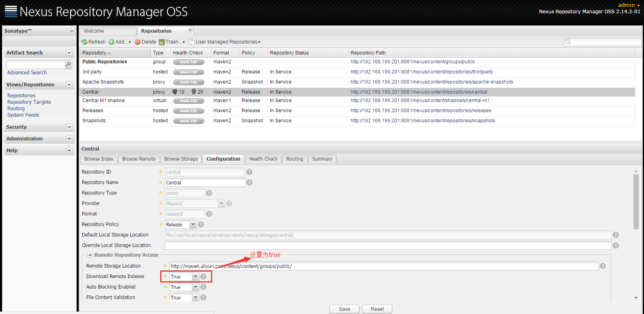Show help for File Content Validation
This screenshot has width=644, height=314.
click(x=203, y=297)
